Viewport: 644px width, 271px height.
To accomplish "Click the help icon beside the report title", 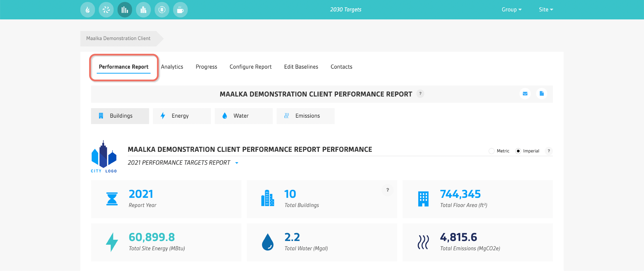I will [420, 94].
